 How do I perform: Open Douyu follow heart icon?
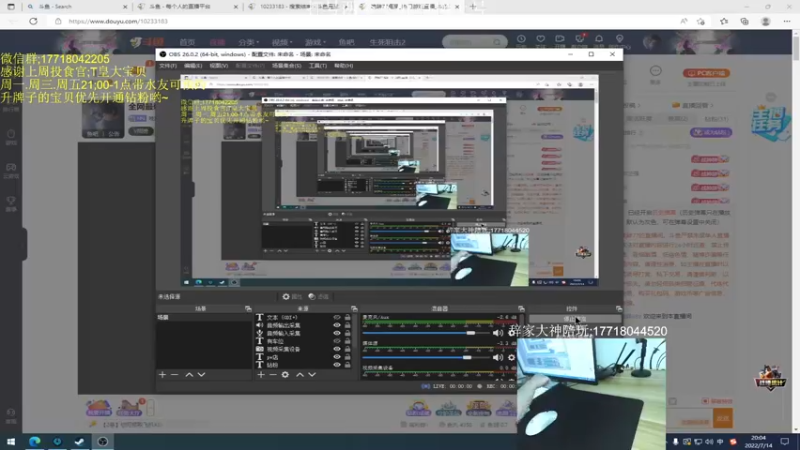(540, 39)
